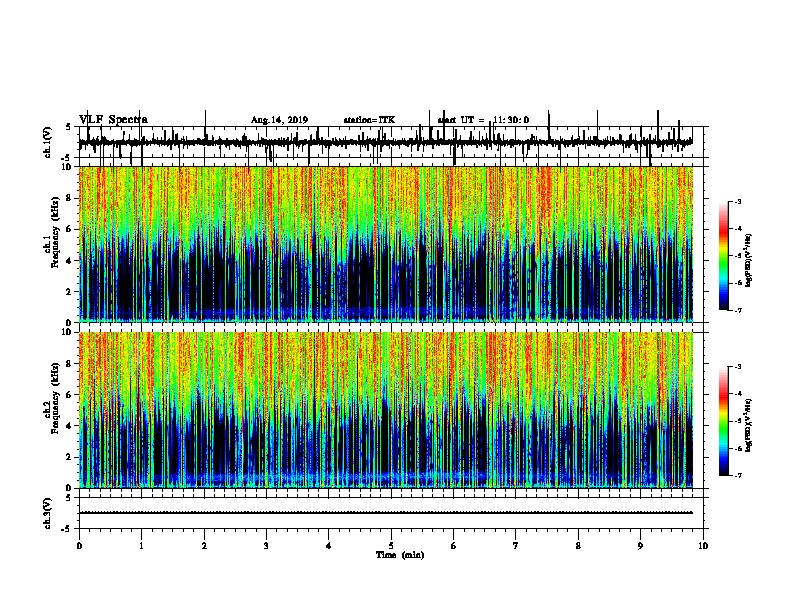Click the "VLF Spectra" plot title

pyautogui.click(x=113, y=120)
